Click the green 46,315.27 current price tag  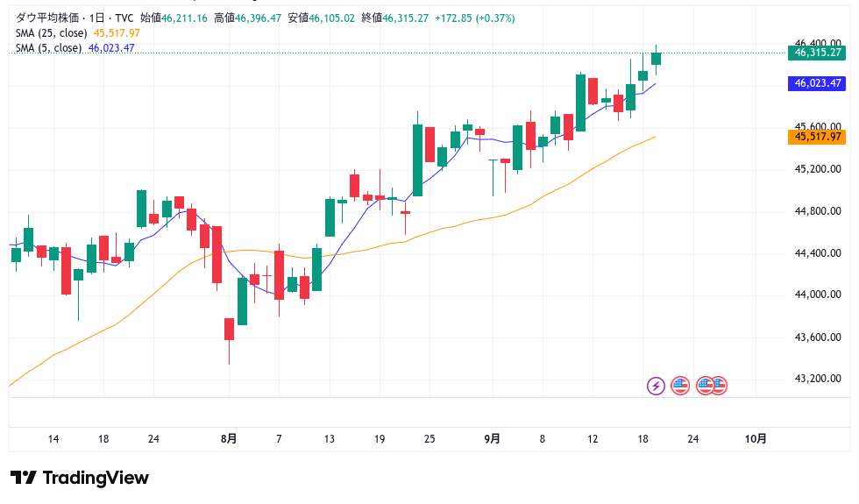click(817, 53)
